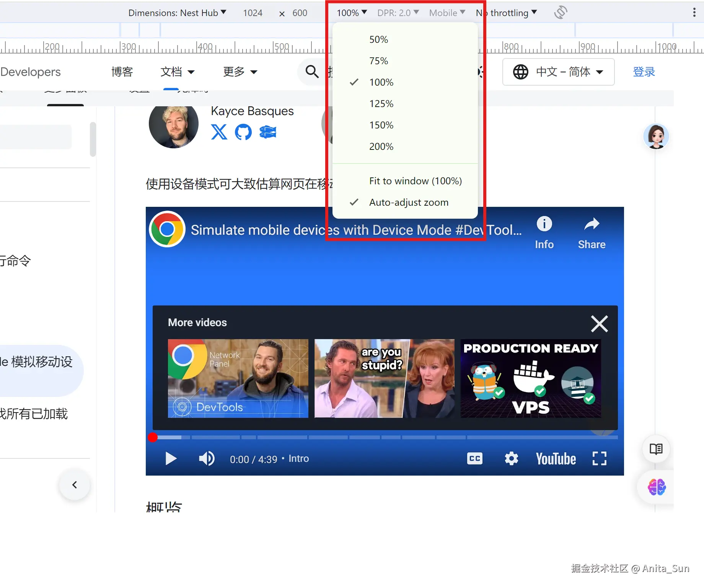Play the YouTube video
704x588 pixels.
pos(171,458)
